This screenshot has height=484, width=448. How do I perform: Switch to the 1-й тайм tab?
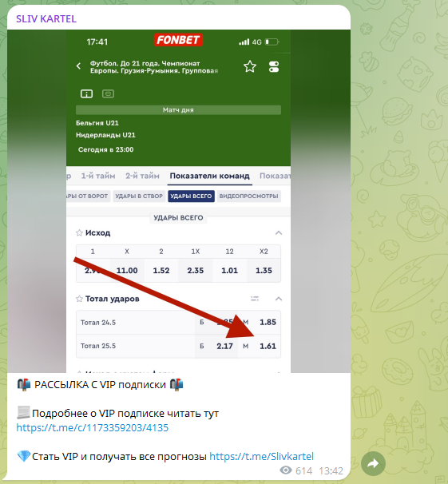coord(98,176)
